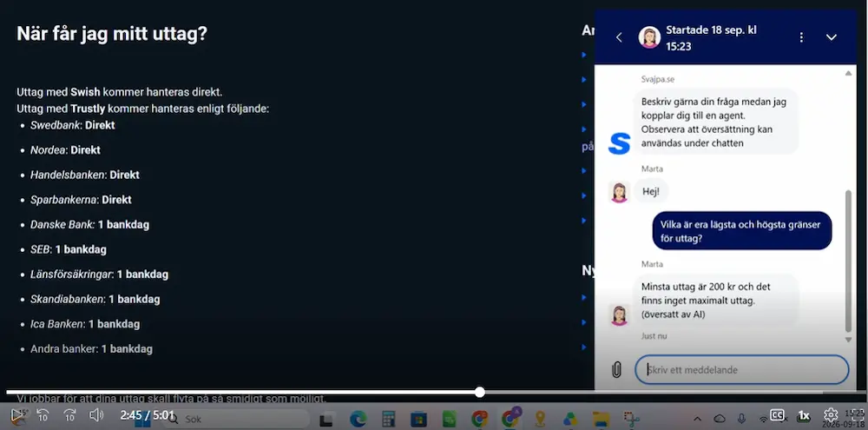This screenshot has height=430, width=868.
Task: Skip the video forward 10 seconds
Action: pos(69,415)
